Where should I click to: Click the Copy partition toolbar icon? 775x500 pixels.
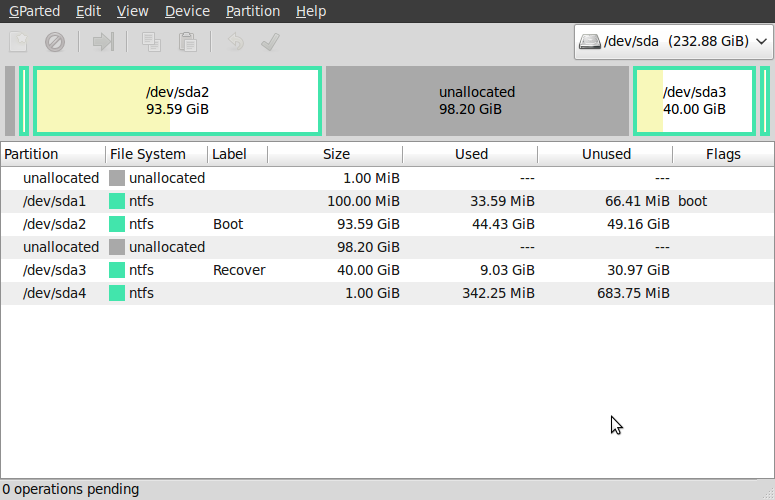coord(151,42)
